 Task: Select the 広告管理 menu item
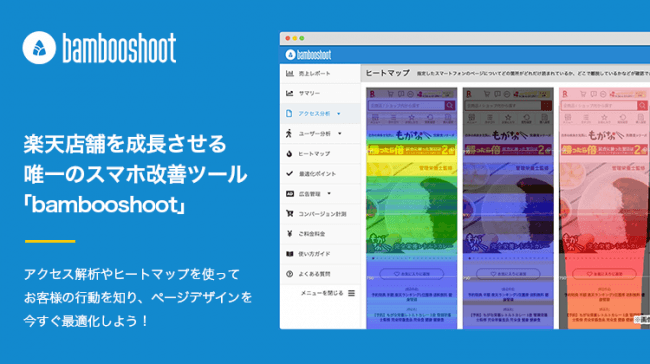point(320,194)
